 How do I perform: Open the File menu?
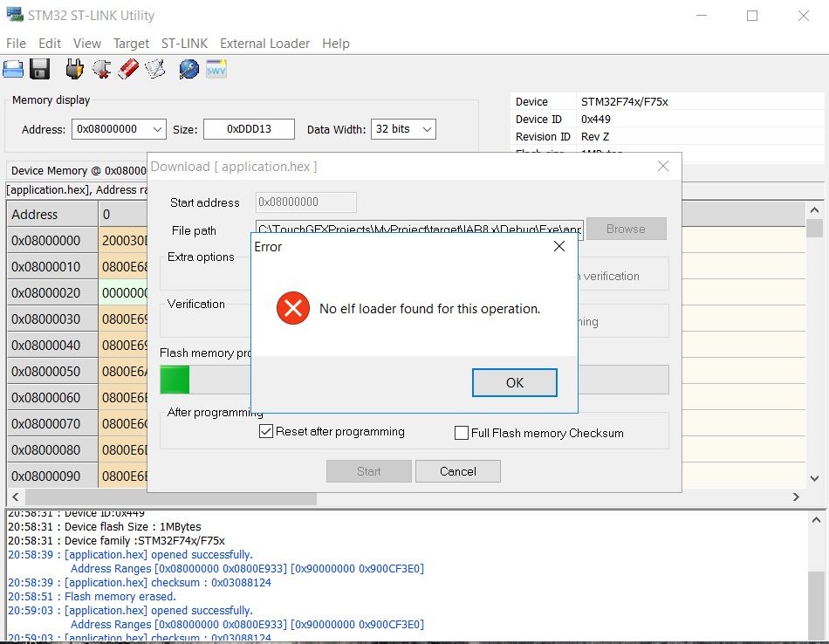tap(16, 44)
